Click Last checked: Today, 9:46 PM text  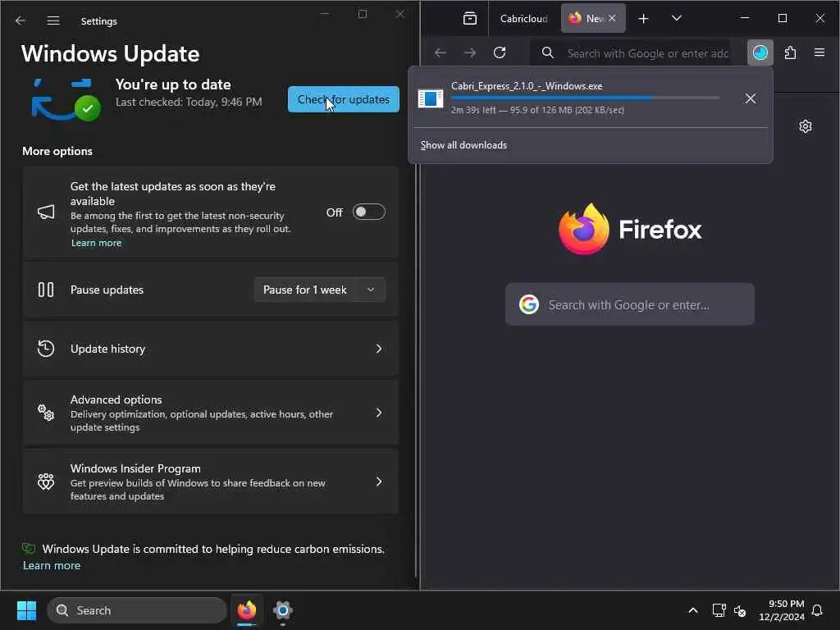[189, 102]
